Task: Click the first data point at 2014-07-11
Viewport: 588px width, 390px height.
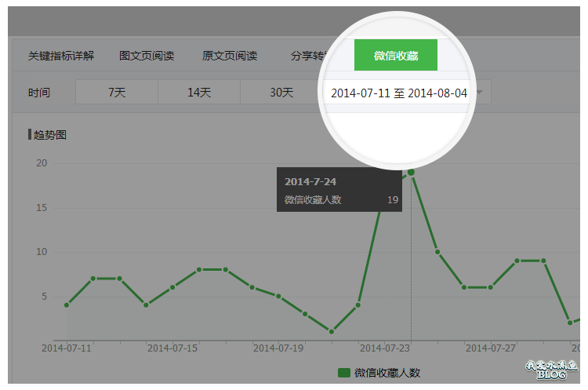Action: 67,304
